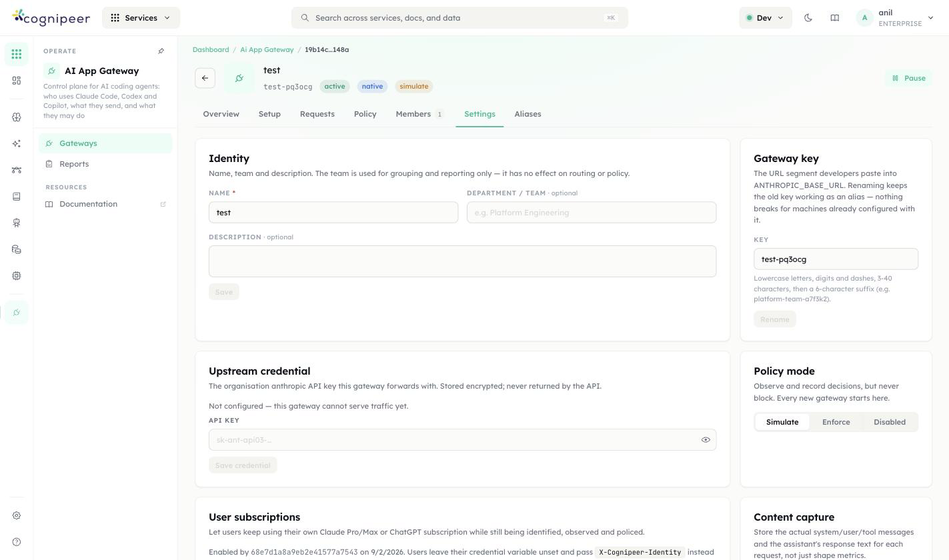
Task: Focus the API key input field
Action: click(462, 440)
